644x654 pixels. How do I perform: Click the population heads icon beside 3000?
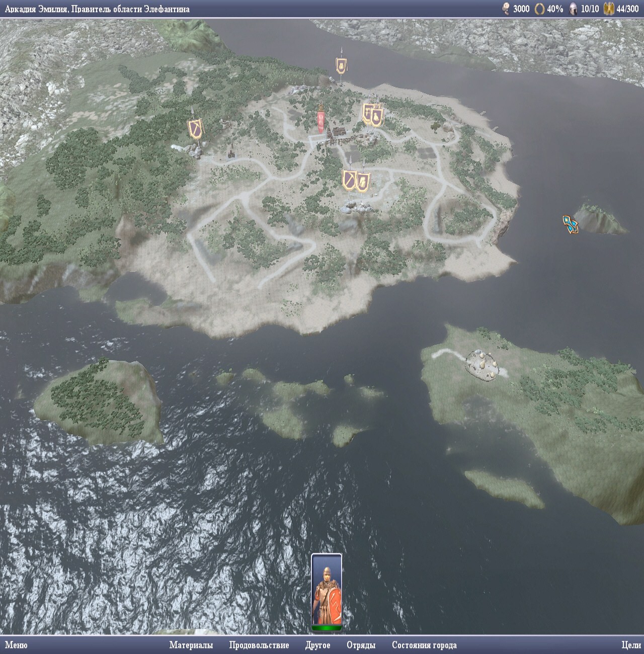coord(506,9)
